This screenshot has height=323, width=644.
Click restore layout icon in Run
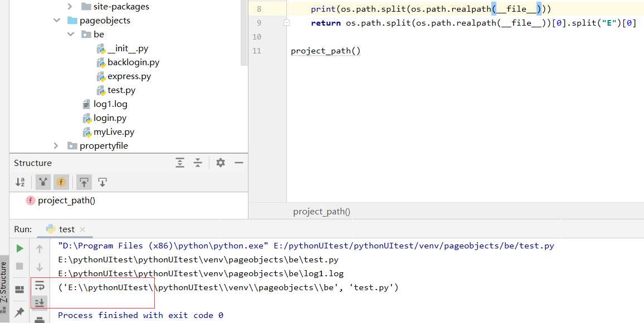(19, 290)
